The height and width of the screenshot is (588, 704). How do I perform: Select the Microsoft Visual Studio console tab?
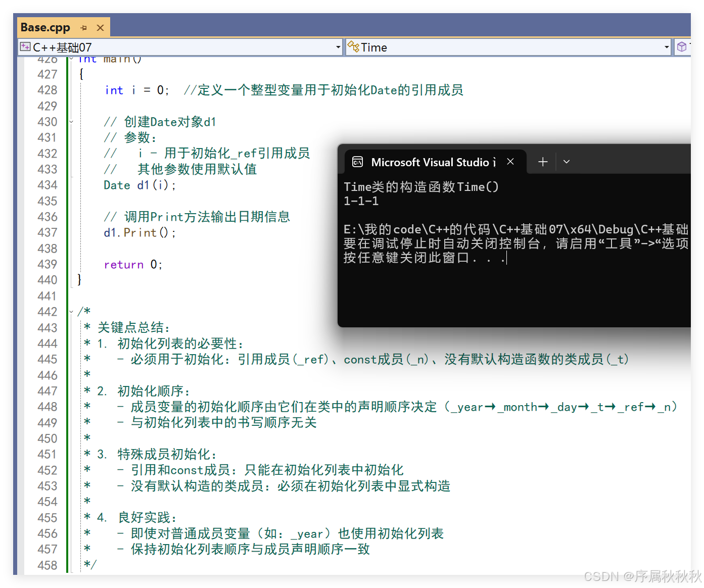[435, 162]
